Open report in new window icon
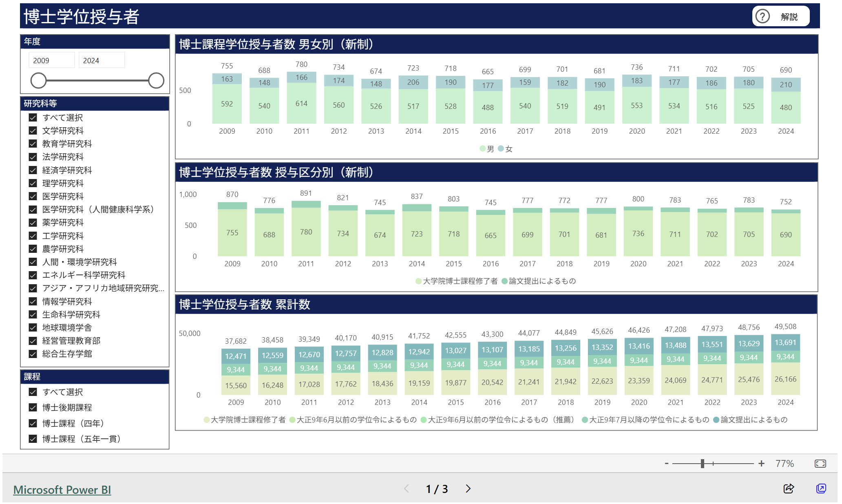 pos(821,489)
